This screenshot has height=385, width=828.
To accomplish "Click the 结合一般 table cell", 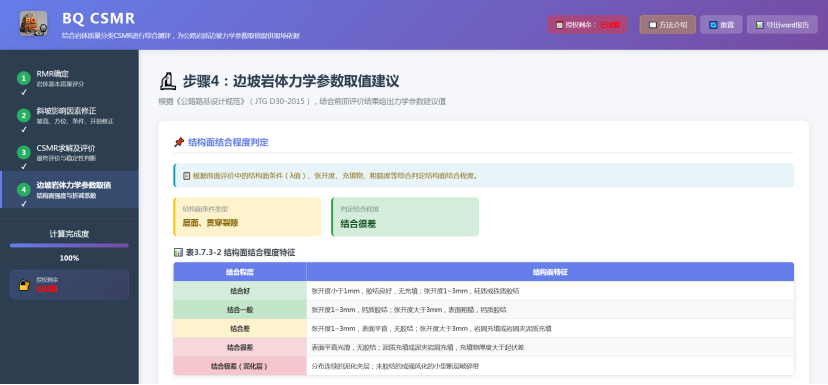I will 240,310.
